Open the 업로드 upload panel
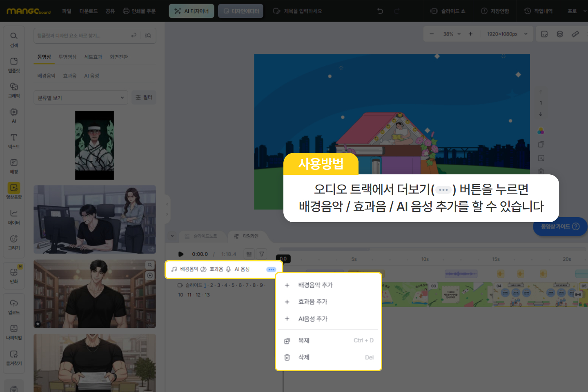The height and width of the screenshot is (392, 588). click(x=14, y=306)
